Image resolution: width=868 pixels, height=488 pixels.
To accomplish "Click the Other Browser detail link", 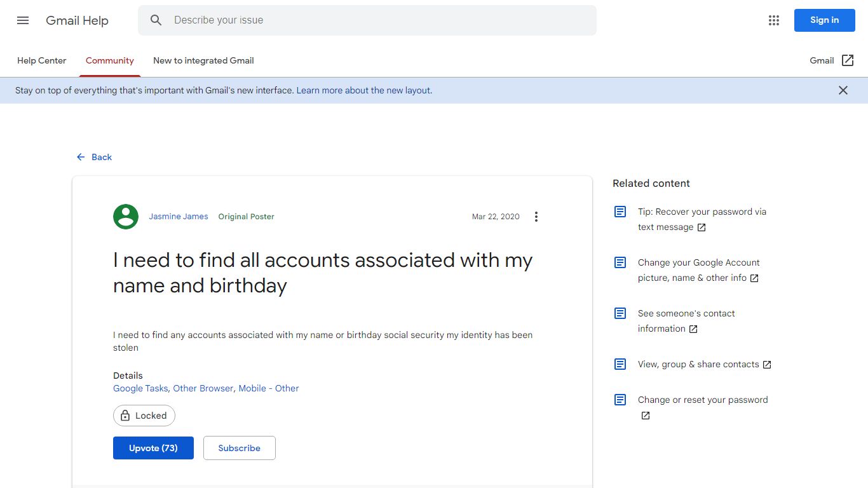I will (203, 388).
